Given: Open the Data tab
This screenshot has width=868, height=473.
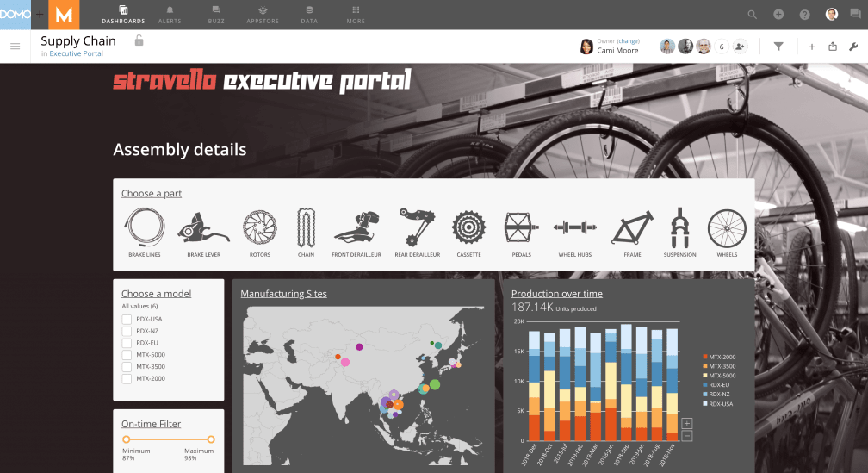Looking at the screenshot, I should tap(309, 15).
